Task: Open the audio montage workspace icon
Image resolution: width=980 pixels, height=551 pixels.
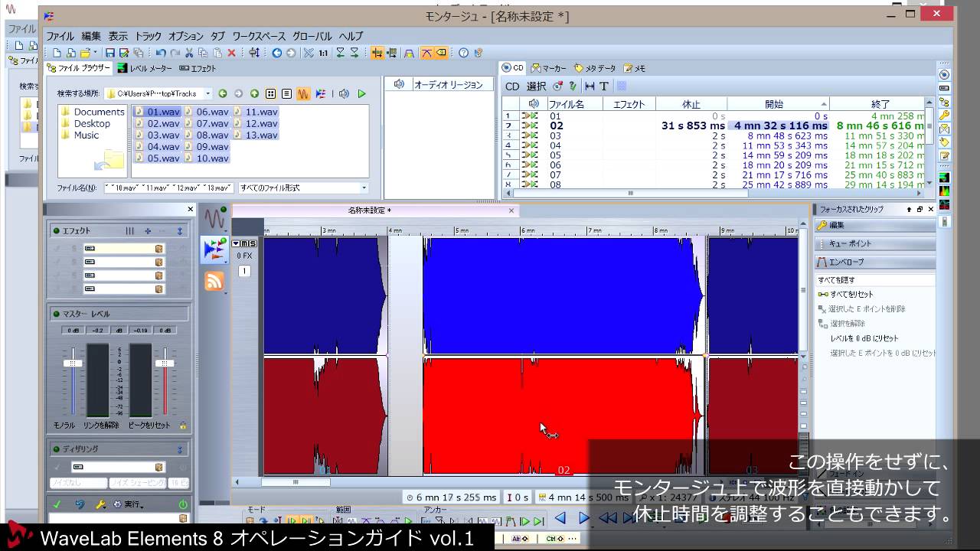Action: click(214, 250)
